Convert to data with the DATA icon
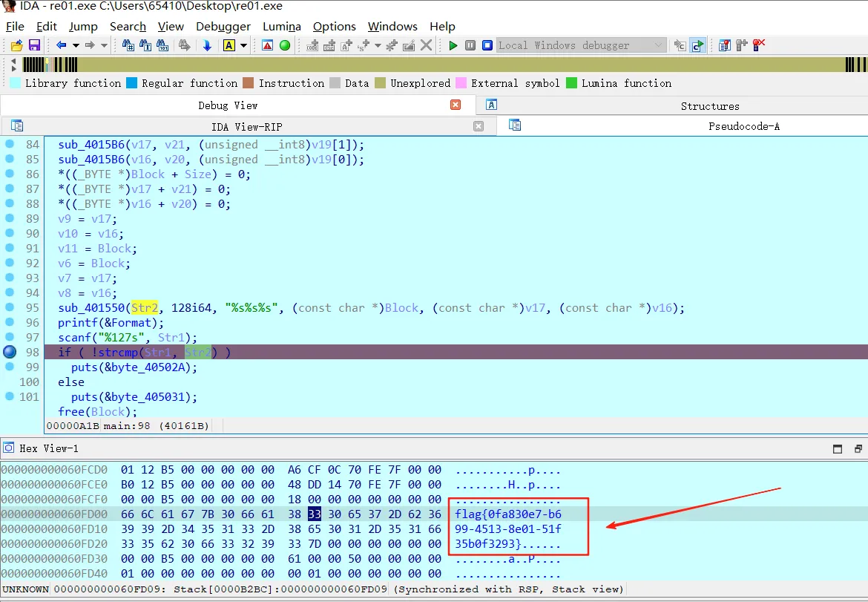The height and width of the screenshot is (602, 868). click(x=329, y=45)
